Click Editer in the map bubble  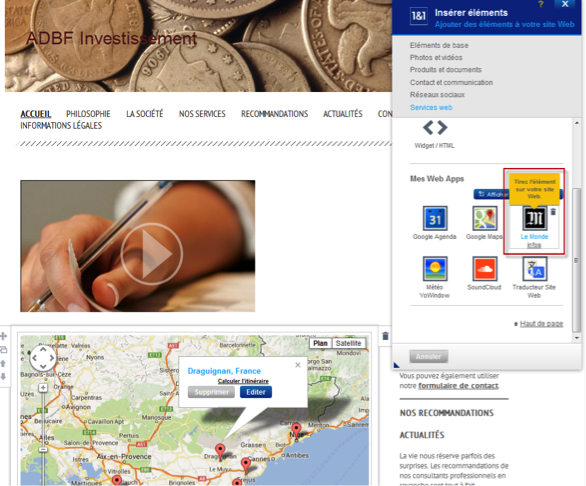[256, 392]
